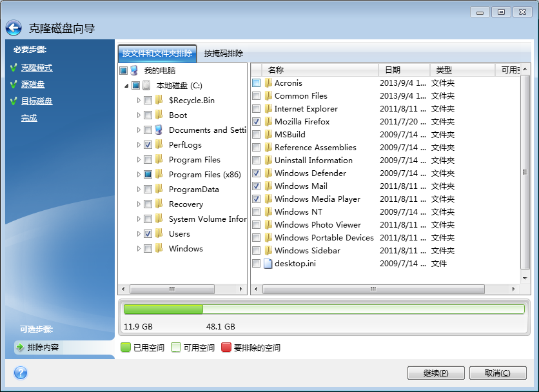The width and height of the screenshot is (539, 392).
Task: Collapse the 本地磁盘 (C:) tree node
Action: click(x=126, y=86)
